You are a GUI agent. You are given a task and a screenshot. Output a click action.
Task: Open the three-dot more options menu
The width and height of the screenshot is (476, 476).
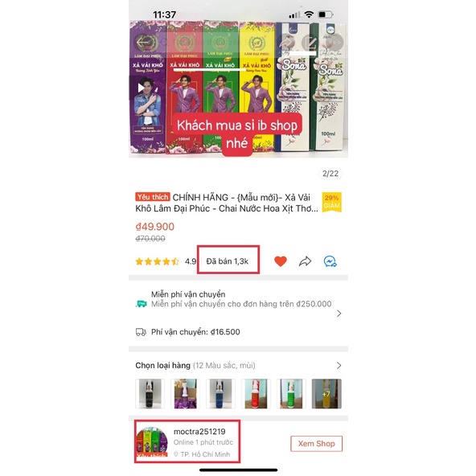pyautogui.click(x=334, y=43)
